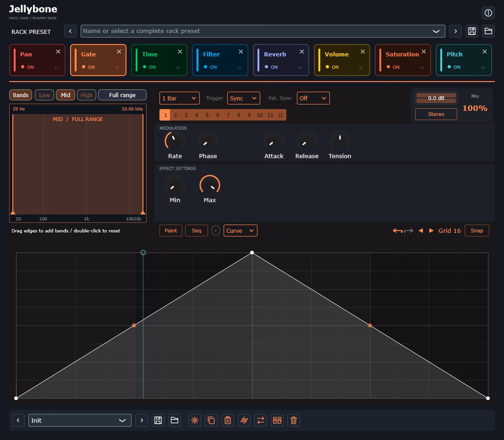Toggle Gate module ON switch
This screenshot has height=440, width=504.
(88, 67)
